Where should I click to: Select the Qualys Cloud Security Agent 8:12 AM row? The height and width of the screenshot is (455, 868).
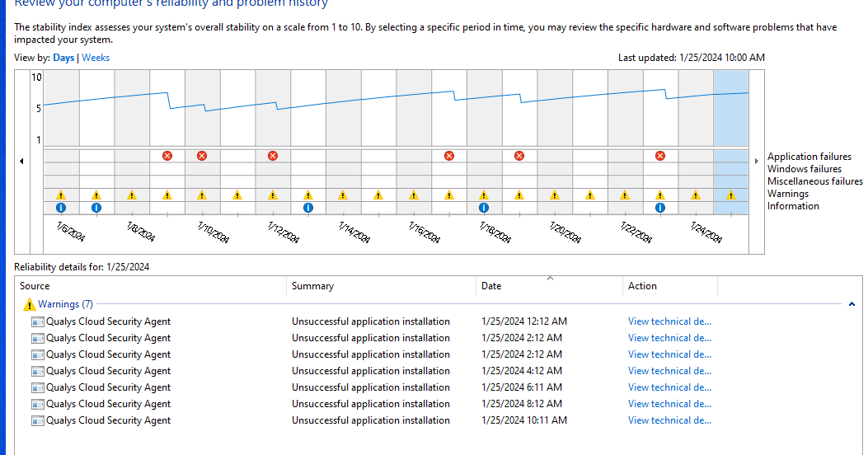click(x=438, y=404)
